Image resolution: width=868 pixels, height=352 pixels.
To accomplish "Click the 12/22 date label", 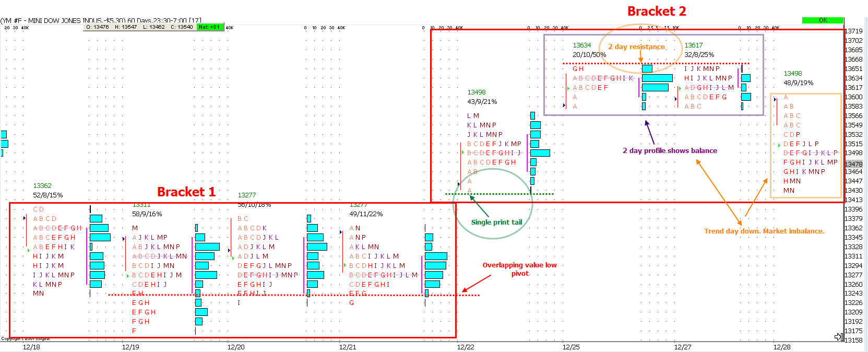I will click(466, 347).
